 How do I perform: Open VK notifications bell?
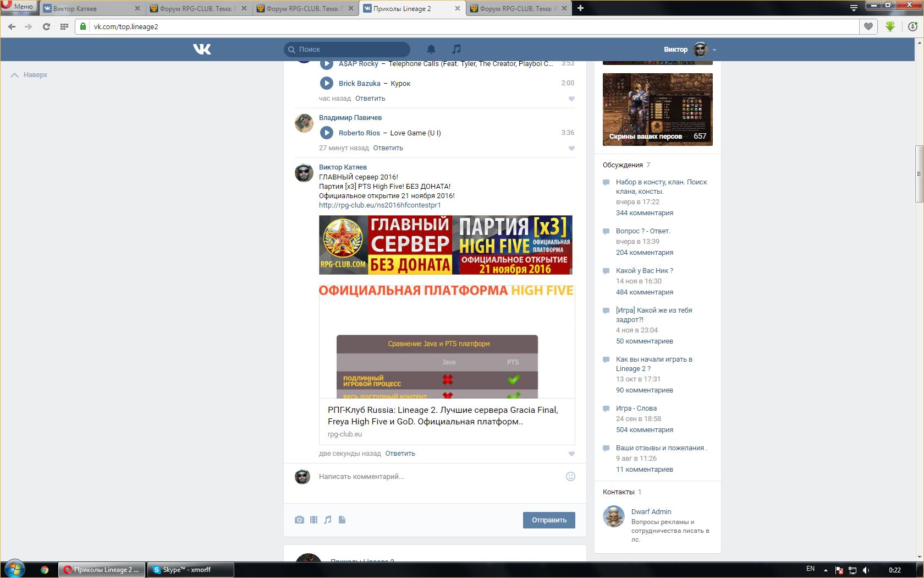coord(431,49)
